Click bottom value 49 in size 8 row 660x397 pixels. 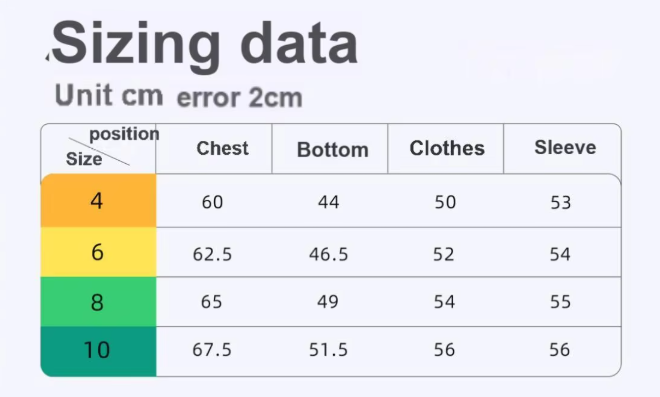tap(328, 302)
